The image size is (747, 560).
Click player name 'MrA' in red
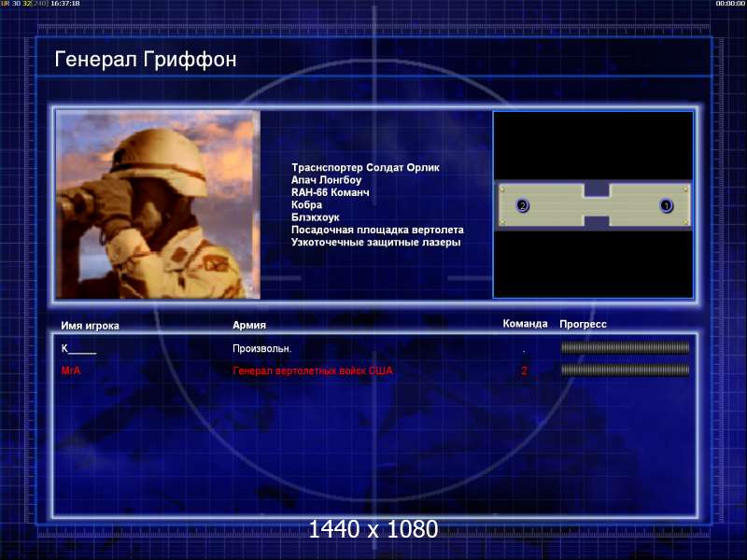tap(71, 371)
